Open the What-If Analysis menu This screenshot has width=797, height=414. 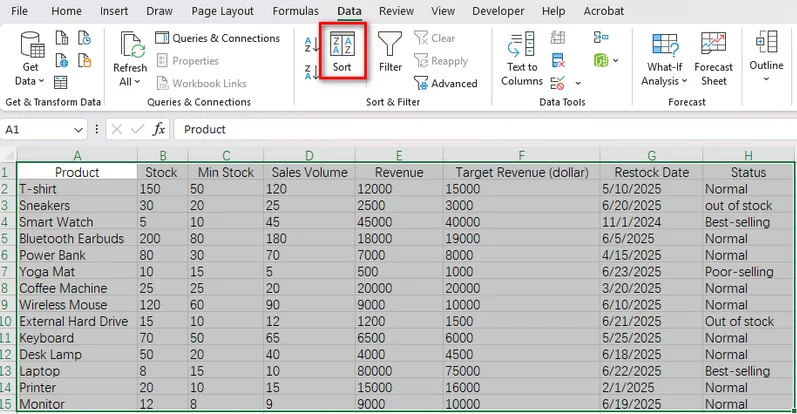665,58
